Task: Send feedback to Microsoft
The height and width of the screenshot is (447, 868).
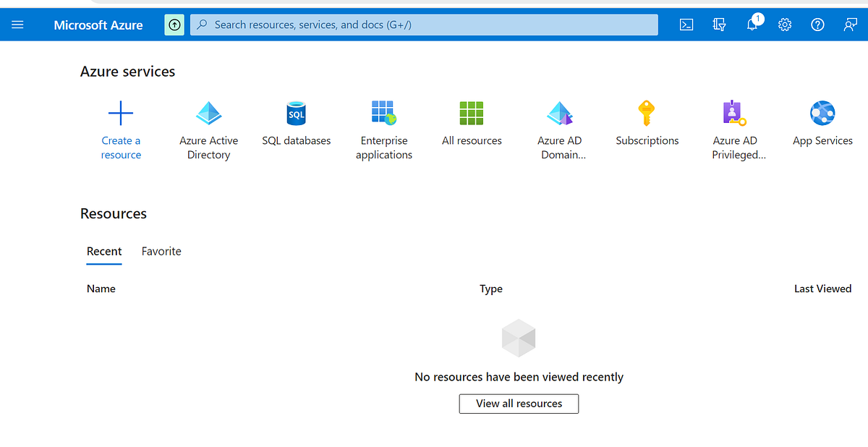Action: (850, 24)
